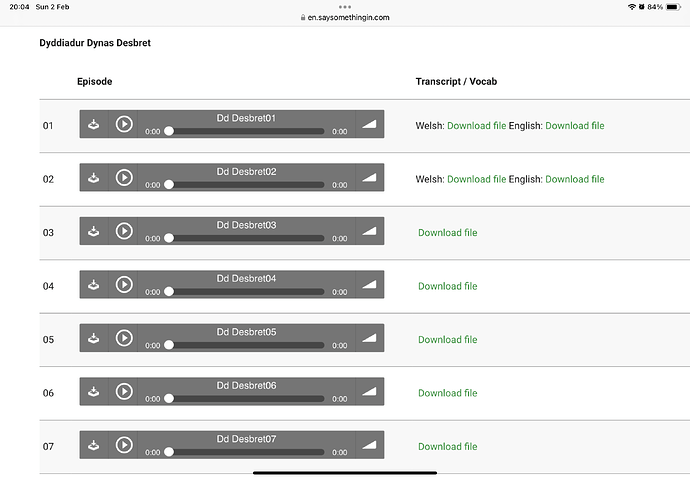The height and width of the screenshot is (479, 690).
Task: Download English transcript for episode 01
Action: [x=575, y=126]
